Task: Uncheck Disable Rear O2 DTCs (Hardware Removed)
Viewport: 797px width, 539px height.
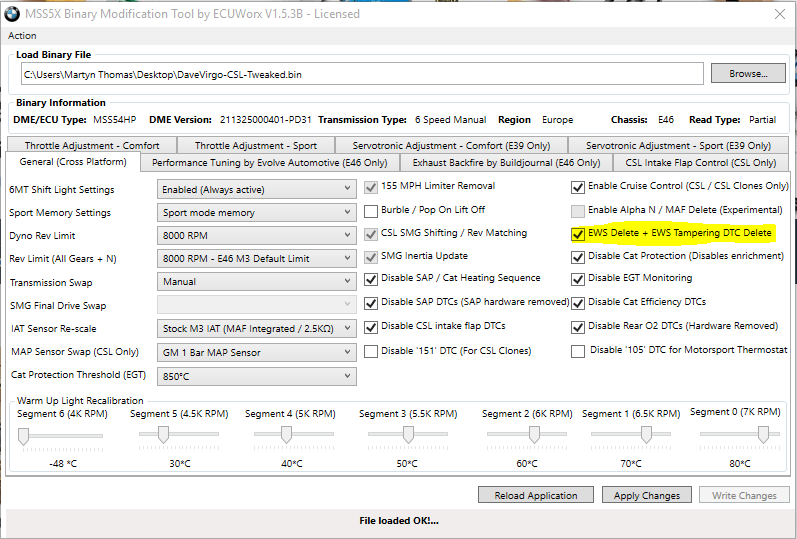Action: pos(577,327)
